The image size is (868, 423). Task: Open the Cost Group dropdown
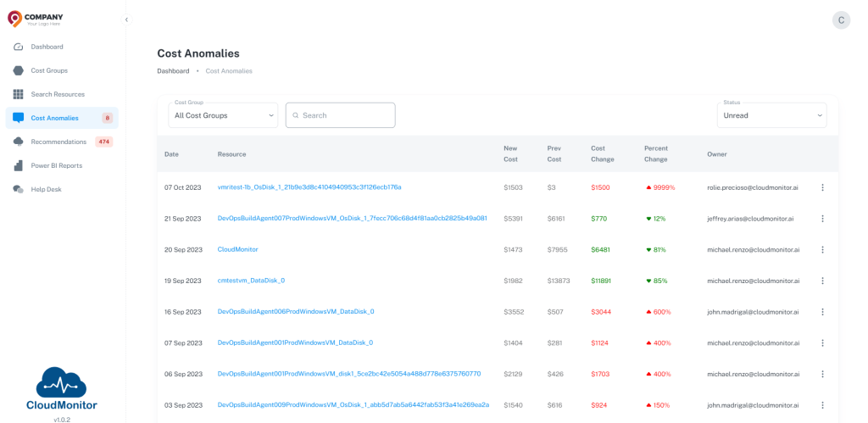223,115
